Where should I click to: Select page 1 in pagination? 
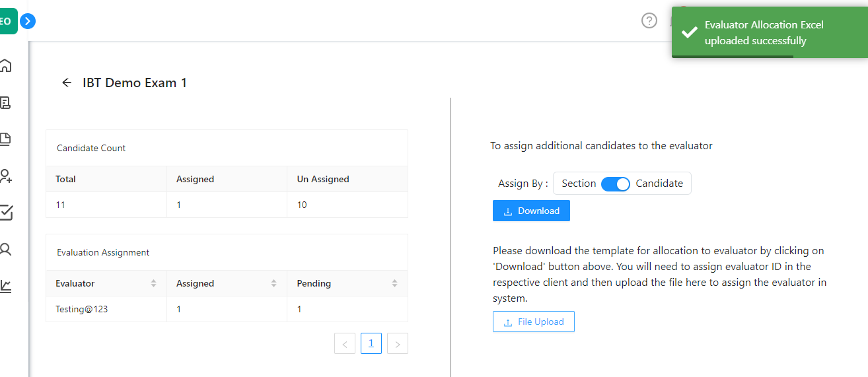point(371,343)
